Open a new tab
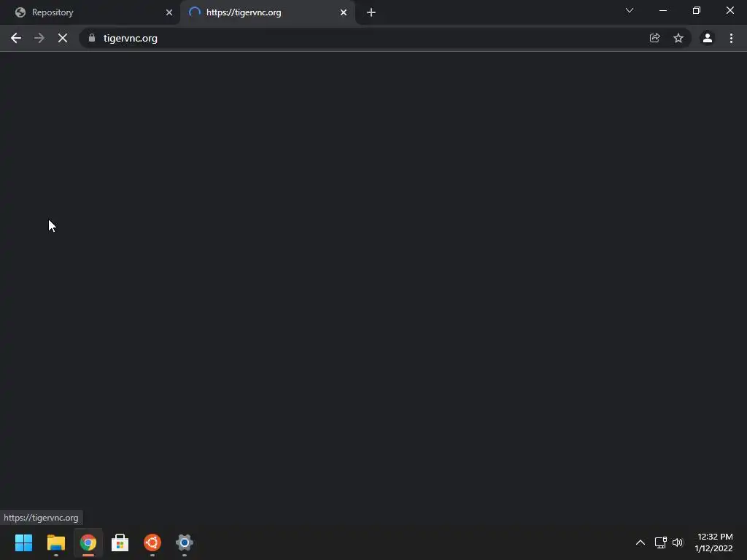Image resolution: width=747 pixels, height=560 pixels. (371, 12)
